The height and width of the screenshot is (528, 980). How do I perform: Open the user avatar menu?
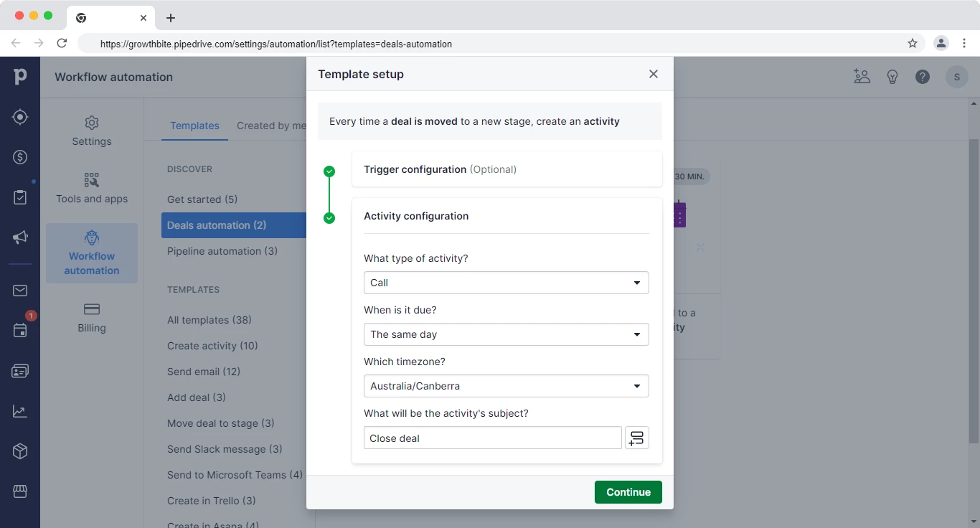pos(957,77)
